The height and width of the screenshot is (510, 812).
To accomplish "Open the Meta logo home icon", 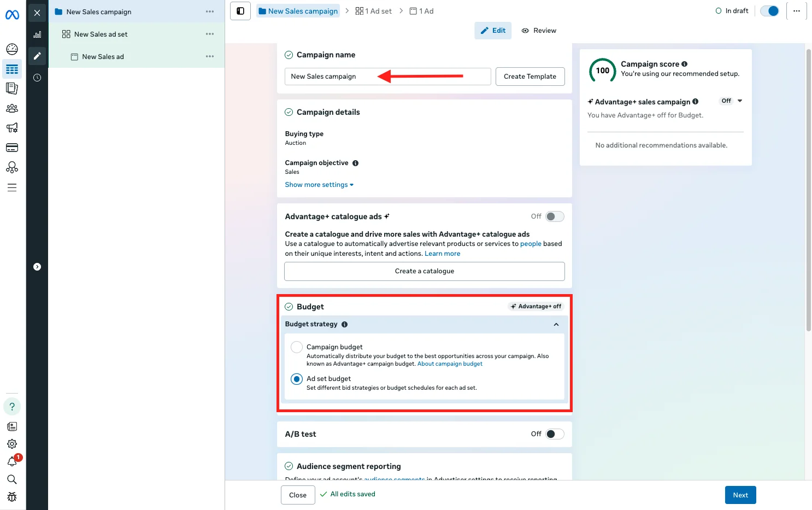I will [12, 15].
